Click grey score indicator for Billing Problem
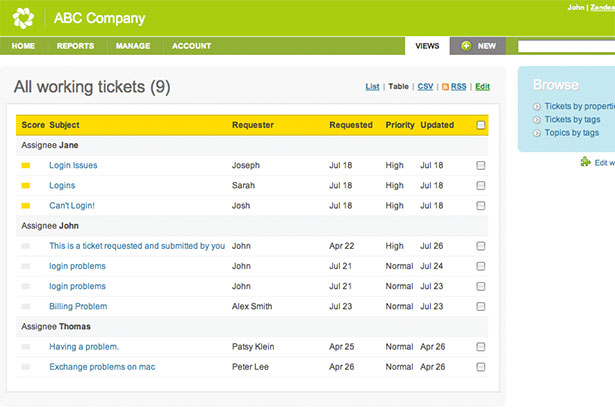Screen dimensions: 615x417 (26, 306)
